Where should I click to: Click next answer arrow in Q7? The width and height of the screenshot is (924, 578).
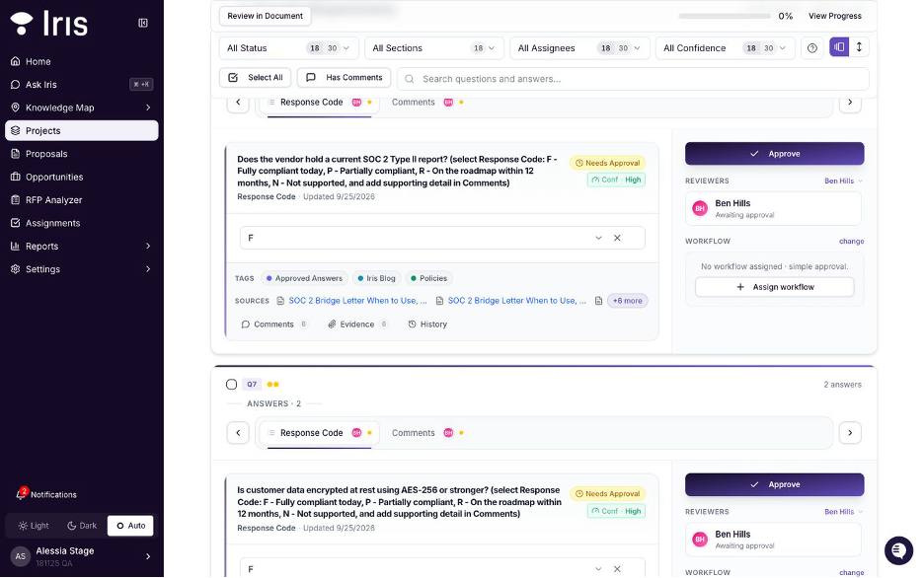tap(850, 433)
